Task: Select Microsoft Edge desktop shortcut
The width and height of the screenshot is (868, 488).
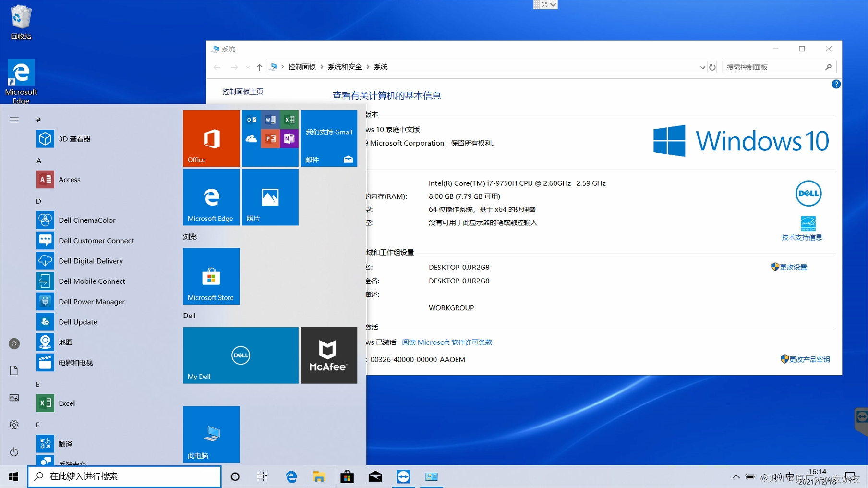Action: click(21, 82)
